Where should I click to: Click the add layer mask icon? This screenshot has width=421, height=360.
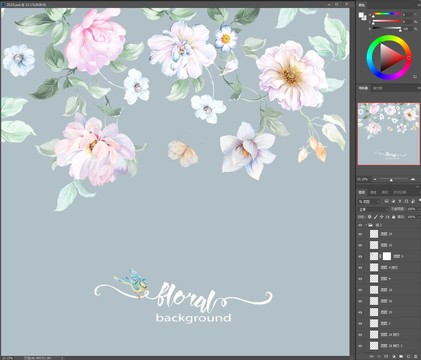[x=386, y=356]
